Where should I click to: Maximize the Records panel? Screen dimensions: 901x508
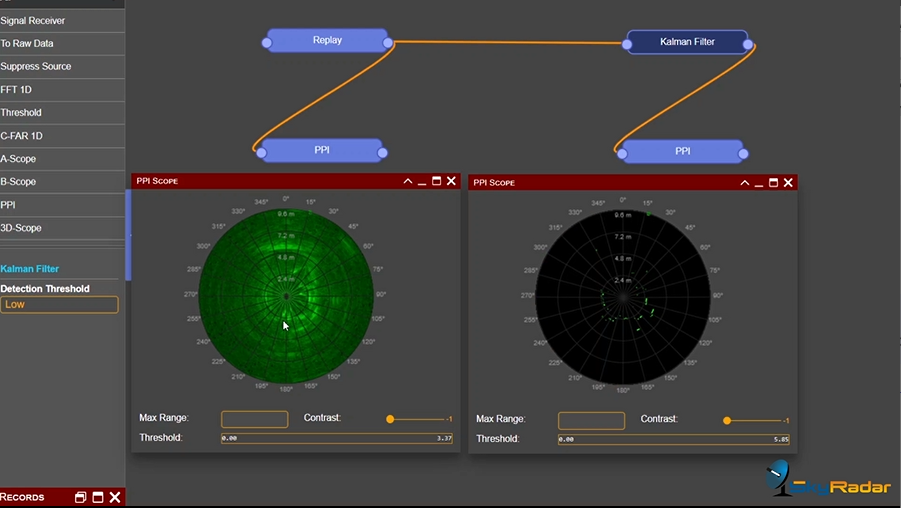coord(98,497)
